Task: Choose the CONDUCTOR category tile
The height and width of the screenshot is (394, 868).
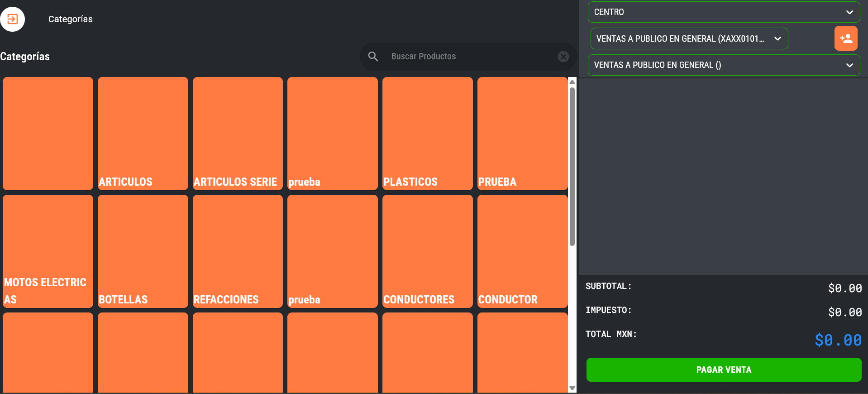Action: (x=522, y=251)
